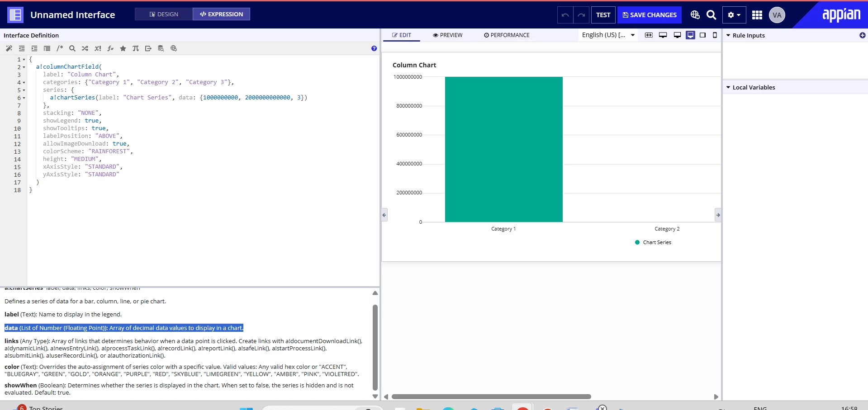Click the interface object icon beside title
Image resolution: width=868 pixels, height=410 pixels.
15,15
